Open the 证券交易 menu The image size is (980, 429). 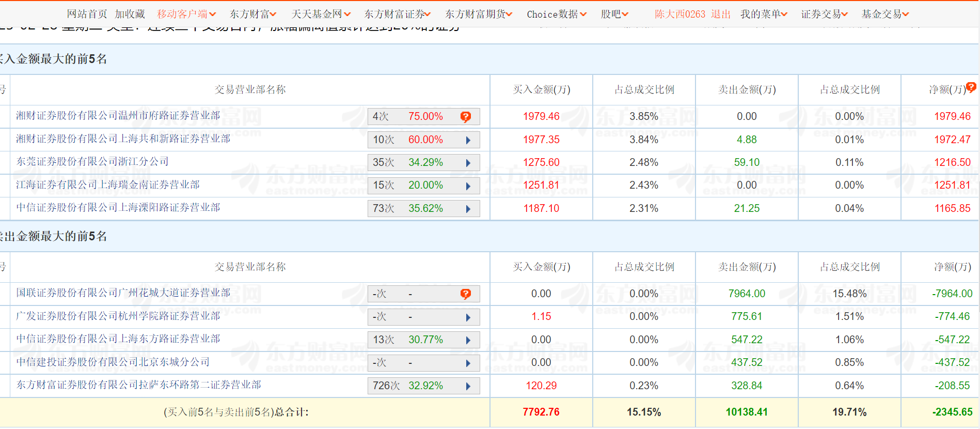[x=824, y=14]
